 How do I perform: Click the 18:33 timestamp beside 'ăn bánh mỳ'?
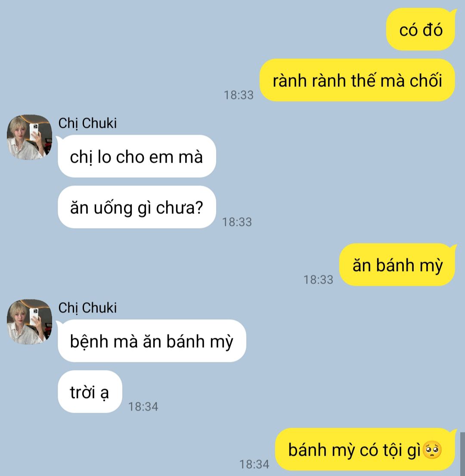point(318,280)
